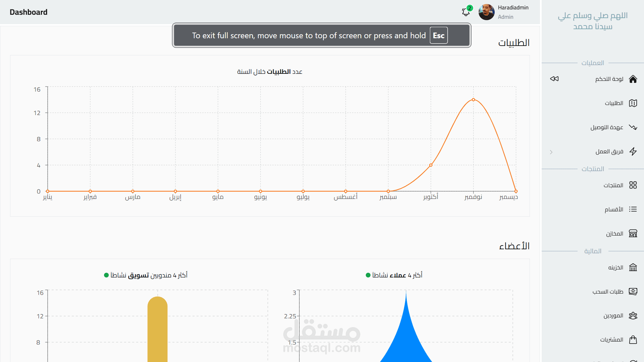The width and height of the screenshot is (644, 362).
Task: Click the map icon beside الطلبيات
Action: [x=633, y=103]
